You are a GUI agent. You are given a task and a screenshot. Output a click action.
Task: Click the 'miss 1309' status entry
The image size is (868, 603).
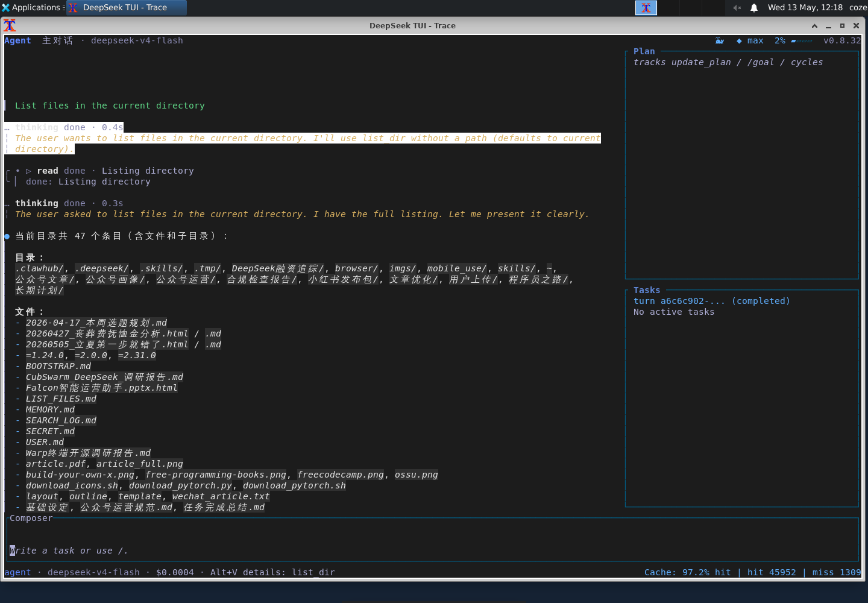pyautogui.click(x=837, y=572)
